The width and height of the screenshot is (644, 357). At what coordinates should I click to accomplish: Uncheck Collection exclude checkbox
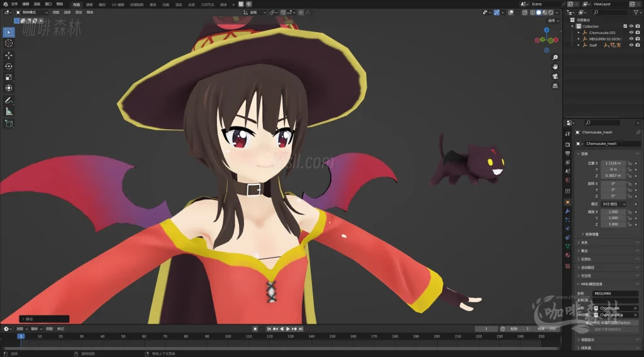(x=625, y=26)
